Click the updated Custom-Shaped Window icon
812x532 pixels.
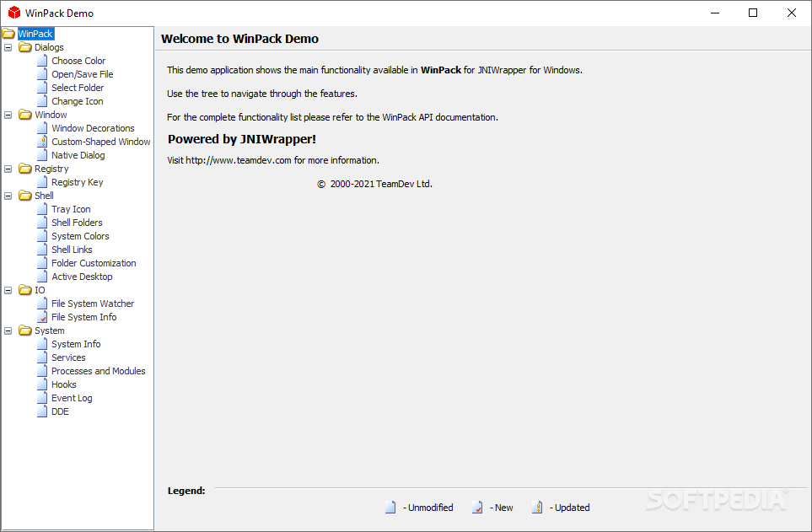pyautogui.click(x=42, y=142)
